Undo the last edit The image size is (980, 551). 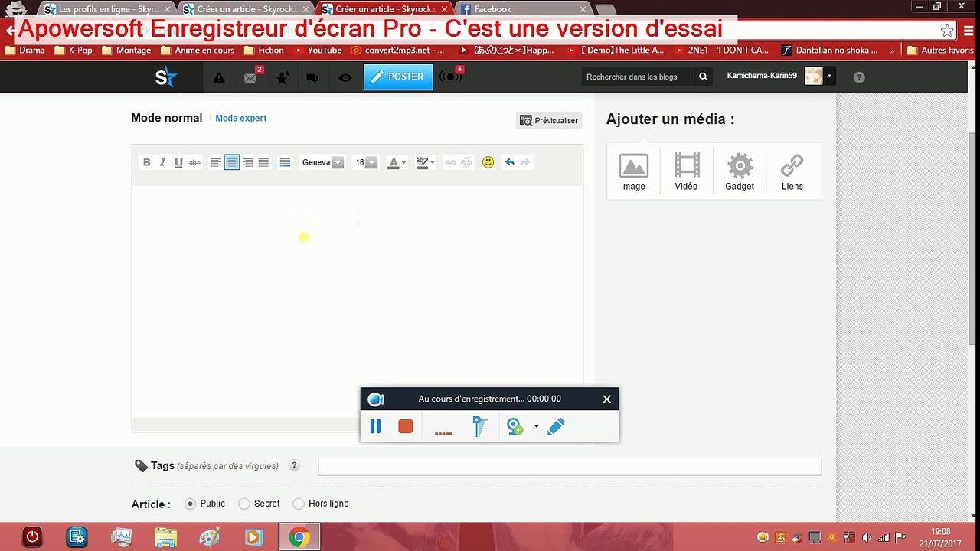[x=510, y=162]
